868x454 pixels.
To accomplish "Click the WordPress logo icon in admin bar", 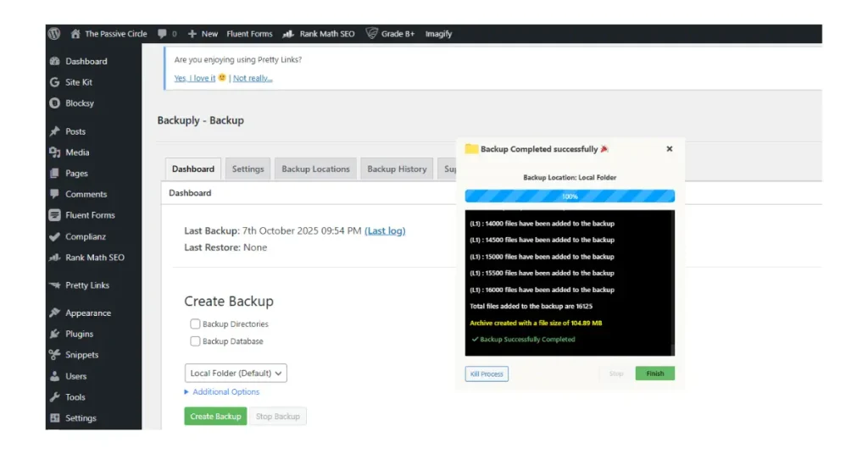I will 54,34.
